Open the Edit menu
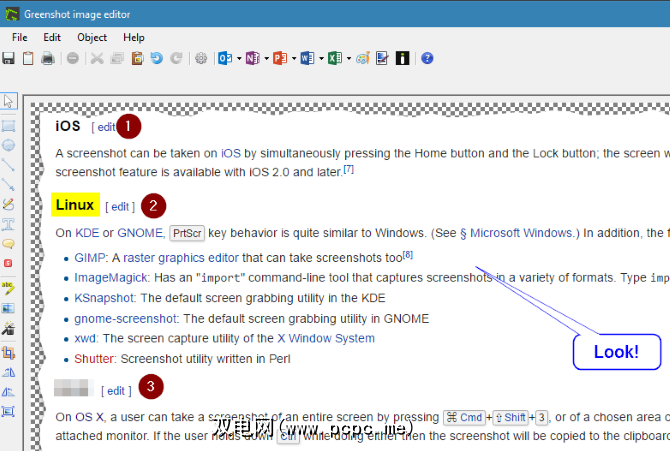 [52, 38]
